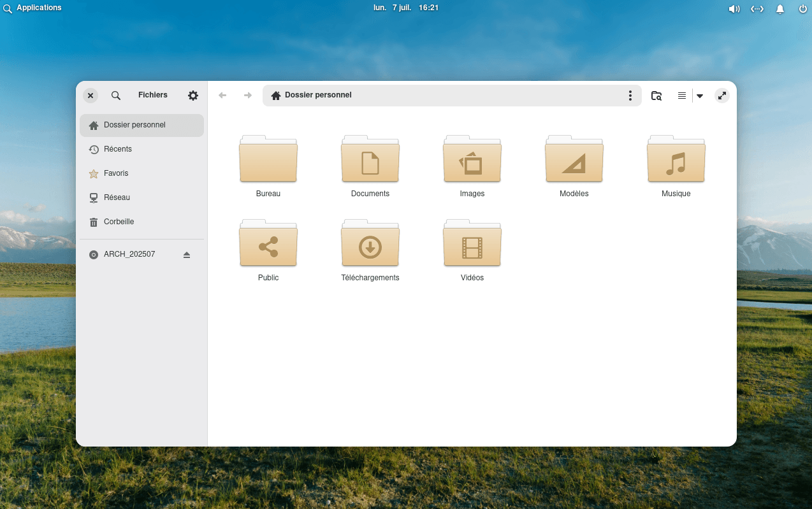Select the Images folder icon

coord(472,159)
